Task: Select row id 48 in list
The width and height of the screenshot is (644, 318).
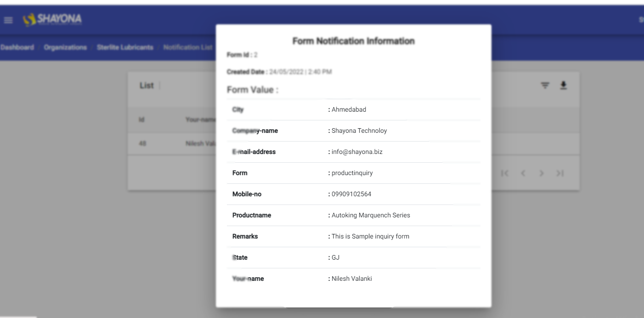Action: [142, 144]
